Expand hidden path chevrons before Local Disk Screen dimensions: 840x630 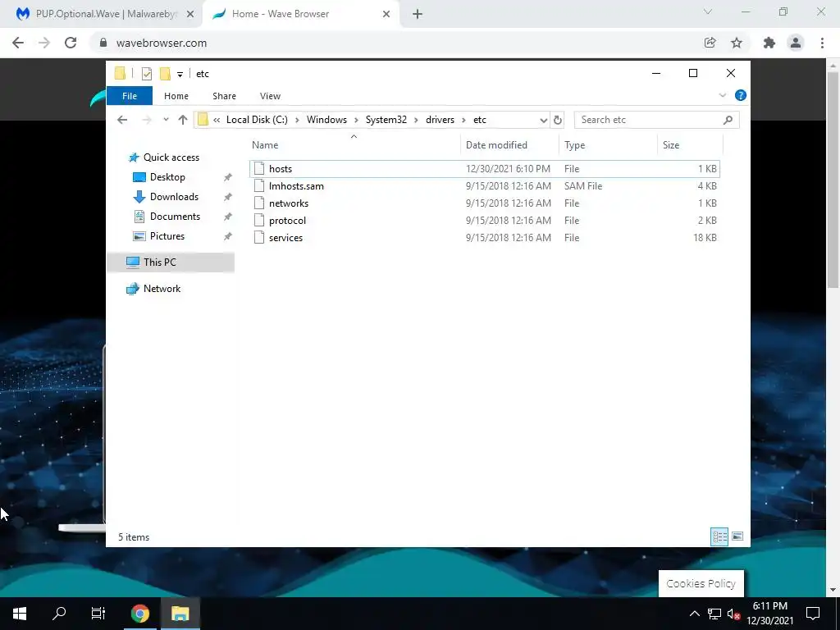pyautogui.click(x=217, y=120)
